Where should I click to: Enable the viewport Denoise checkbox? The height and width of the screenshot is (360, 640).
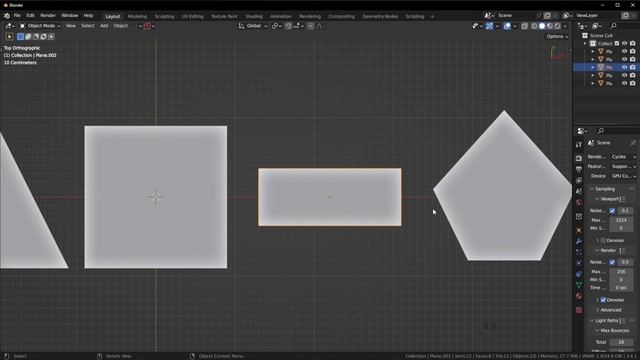tap(603, 240)
